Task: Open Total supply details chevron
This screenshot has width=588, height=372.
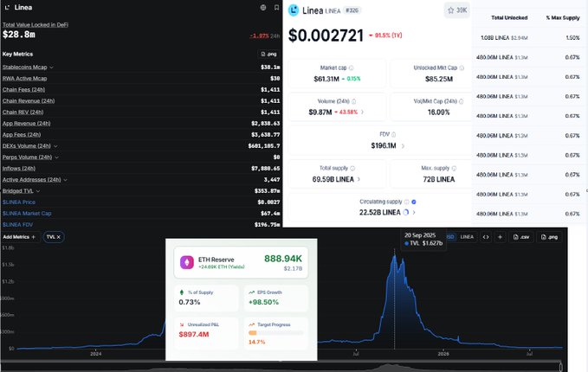Action: [359, 179]
